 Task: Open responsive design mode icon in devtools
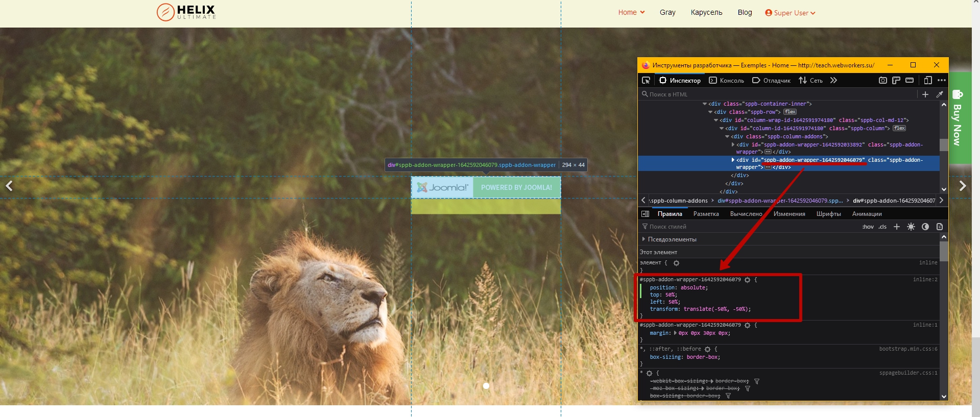tap(928, 80)
